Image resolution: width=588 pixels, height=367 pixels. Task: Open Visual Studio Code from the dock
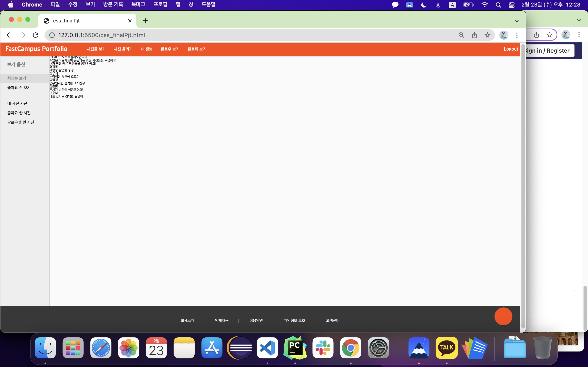tap(267, 348)
